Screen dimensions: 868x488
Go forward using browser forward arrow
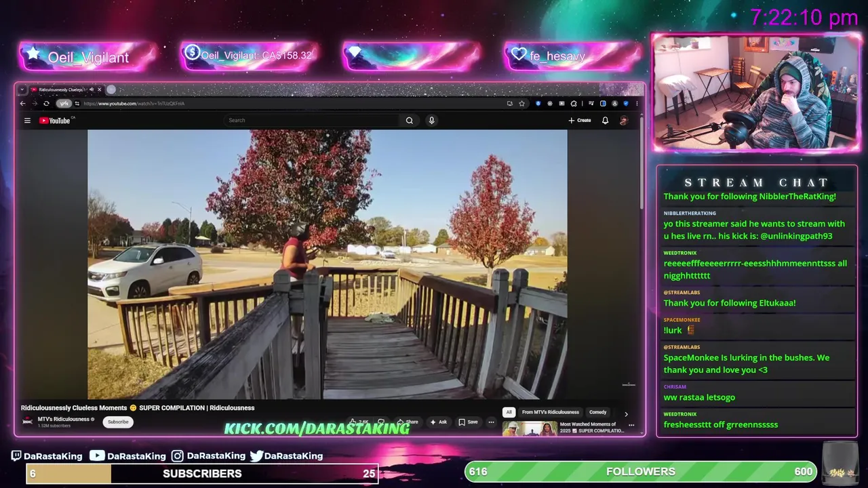coord(34,104)
